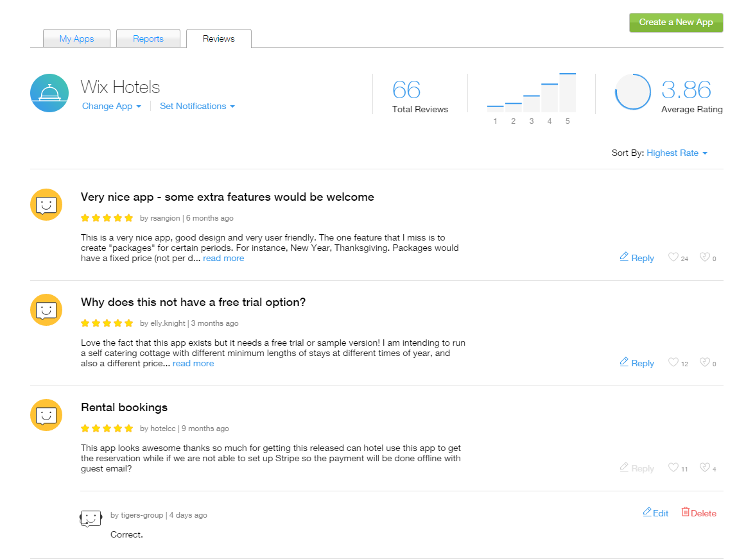The width and height of the screenshot is (746, 560).
Task: Open the Change App dropdown
Action: pos(111,106)
